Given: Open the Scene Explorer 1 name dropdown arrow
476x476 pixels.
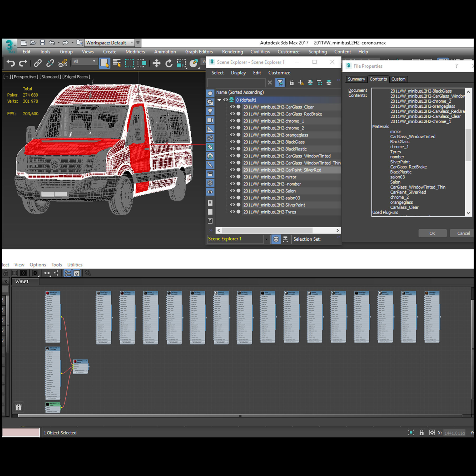Looking at the screenshot, I should (x=266, y=239).
